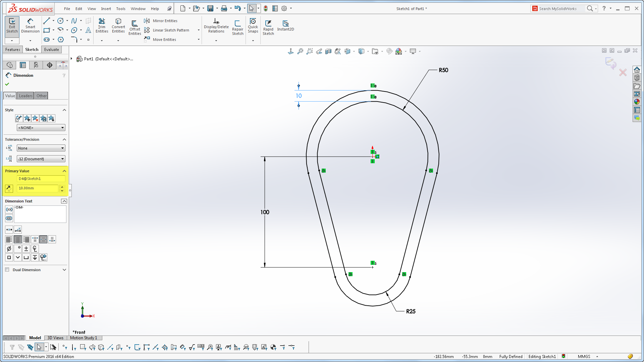644x362 pixels.
Task: Click the Edit Appearance colored sphere icon
Action: (x=389, y=51)
